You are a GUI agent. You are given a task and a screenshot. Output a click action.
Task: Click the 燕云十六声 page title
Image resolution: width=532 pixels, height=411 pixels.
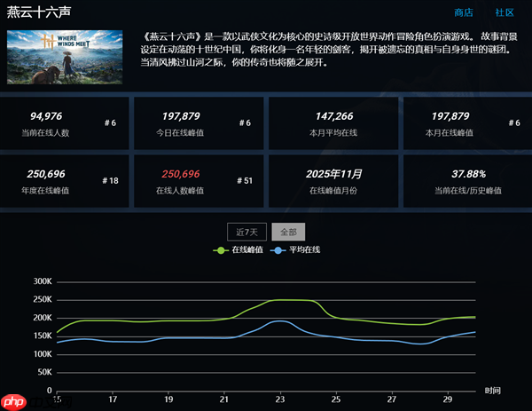[38, 13]
